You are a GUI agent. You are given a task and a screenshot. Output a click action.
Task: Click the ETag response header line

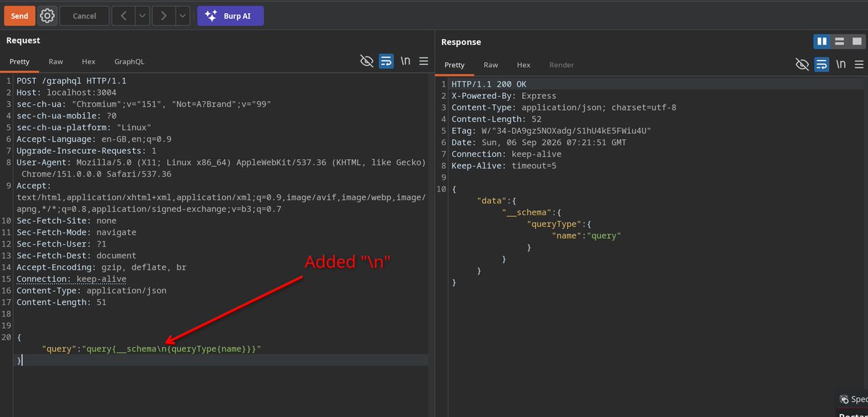click(x=551, y=131)
